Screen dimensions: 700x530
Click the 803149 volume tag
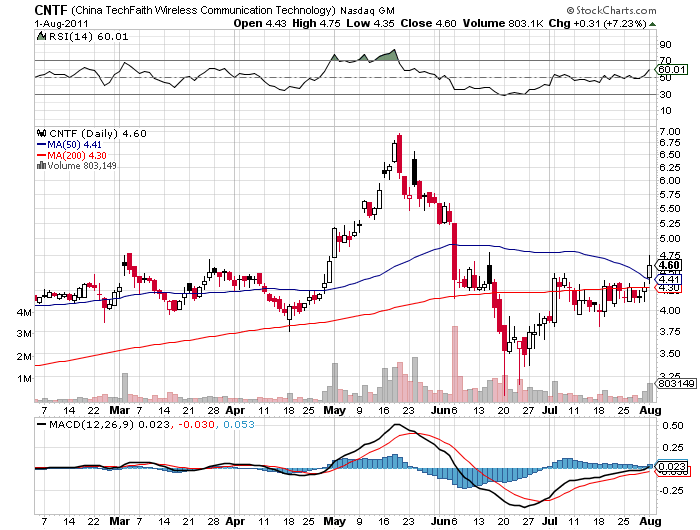676,384
